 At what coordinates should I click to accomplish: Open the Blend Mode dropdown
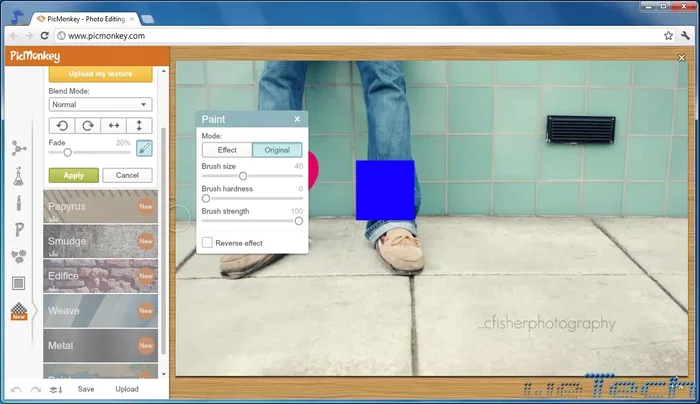click(99, 104)
